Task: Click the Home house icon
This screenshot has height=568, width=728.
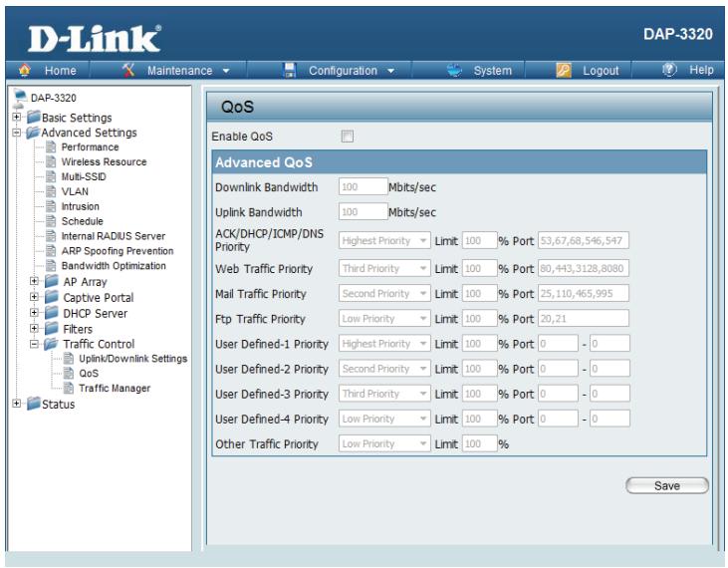Action: point(25,70)
